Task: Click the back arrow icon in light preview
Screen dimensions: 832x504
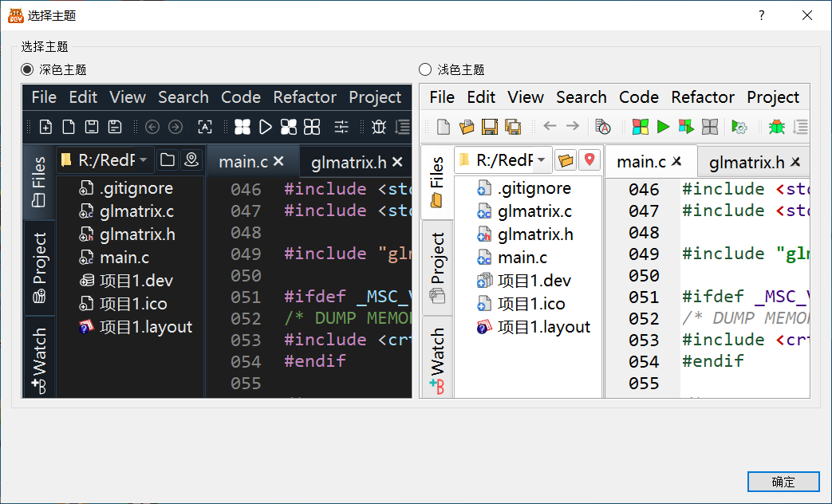Action: coord(550,126)
